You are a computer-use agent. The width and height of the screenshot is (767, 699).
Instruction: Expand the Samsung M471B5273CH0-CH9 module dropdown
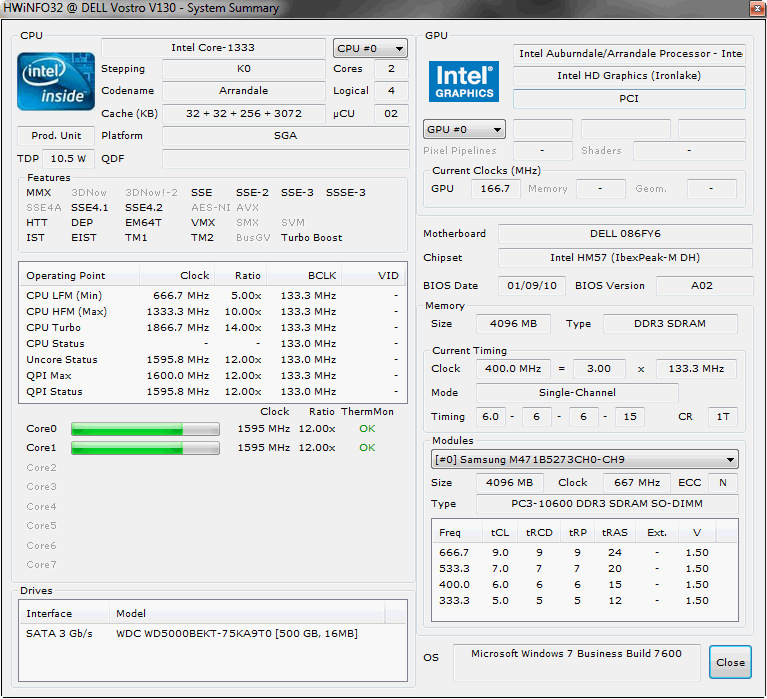[585, 459]
